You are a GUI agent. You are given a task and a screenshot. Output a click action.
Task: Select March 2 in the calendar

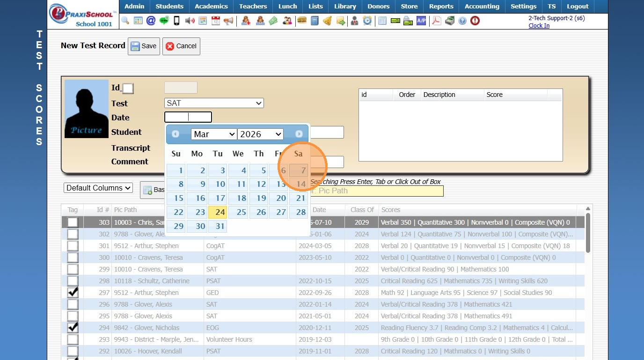pos(197,171)
